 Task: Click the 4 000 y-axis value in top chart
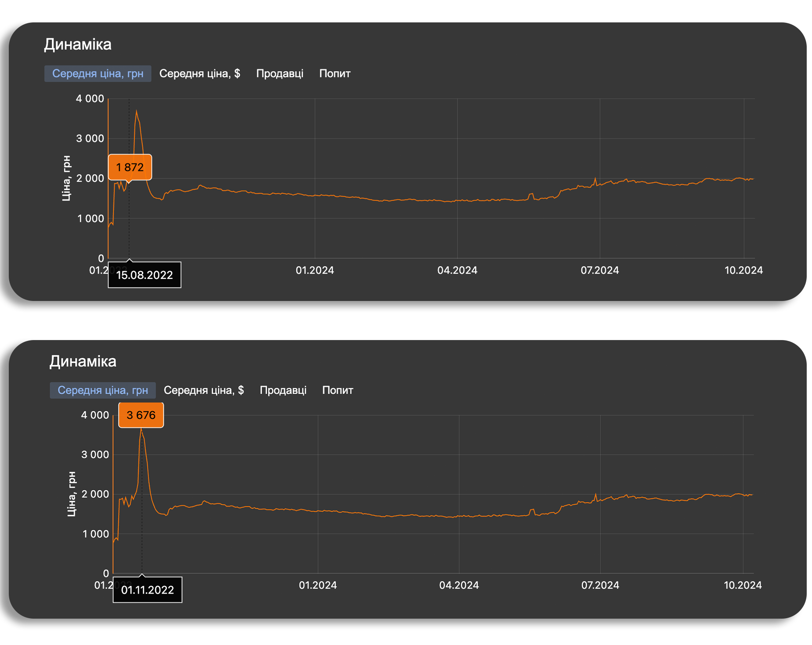pyautogui.click(x=90, y=98)
